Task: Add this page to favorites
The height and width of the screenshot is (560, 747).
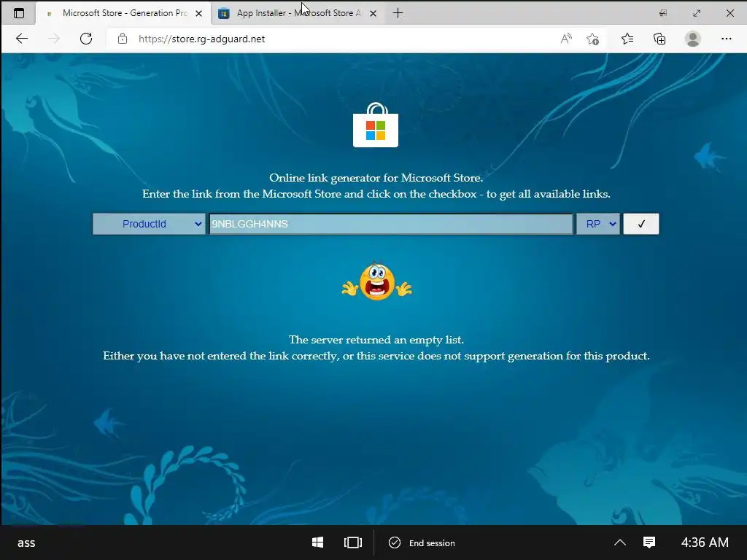Action: [592, 39]
